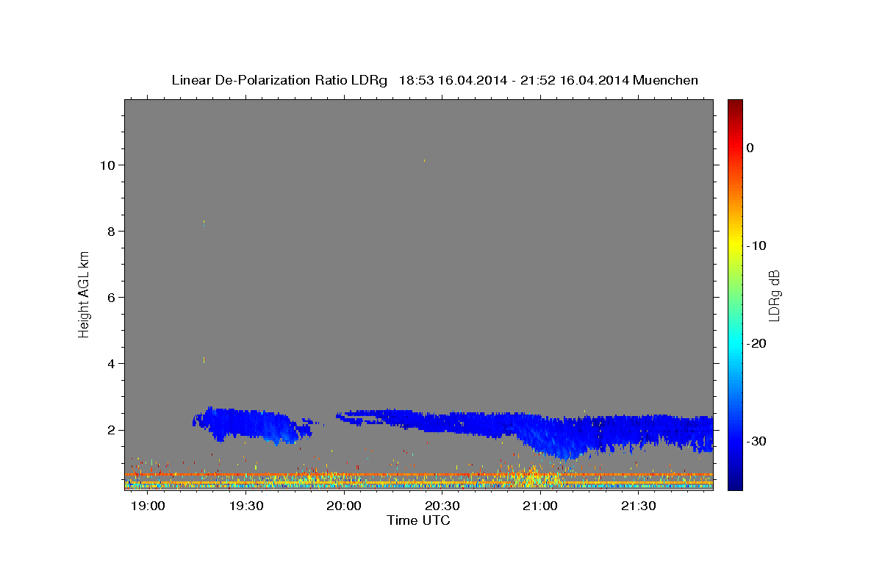Click the height tick label 4
882x588 pixels.
tap(110, 364)
